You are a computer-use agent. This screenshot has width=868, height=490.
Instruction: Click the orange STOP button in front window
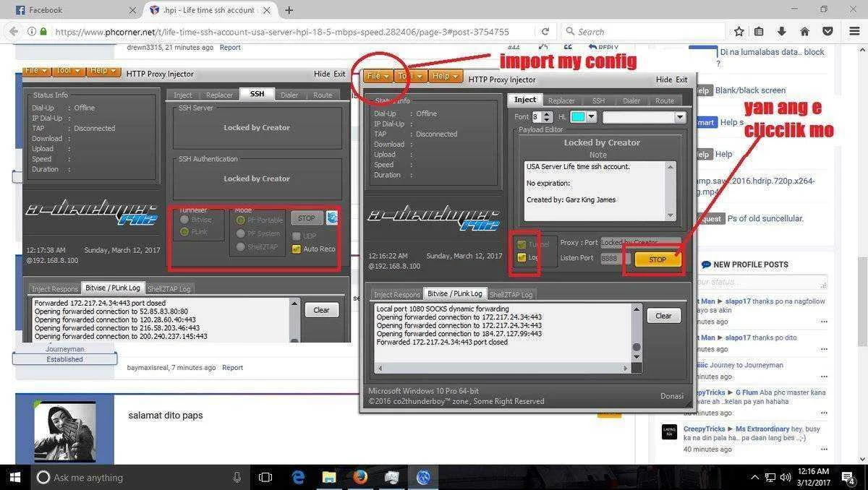pos(658,259)
